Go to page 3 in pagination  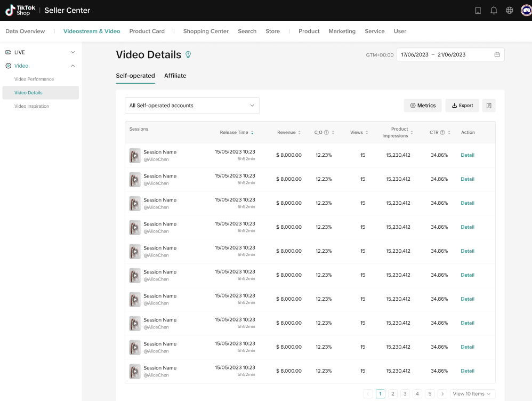pos(405,394)
